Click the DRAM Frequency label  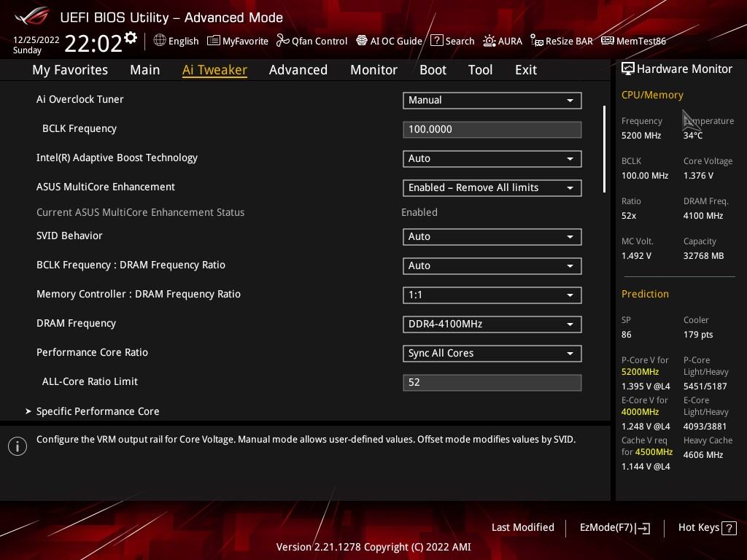click(76, 323)
